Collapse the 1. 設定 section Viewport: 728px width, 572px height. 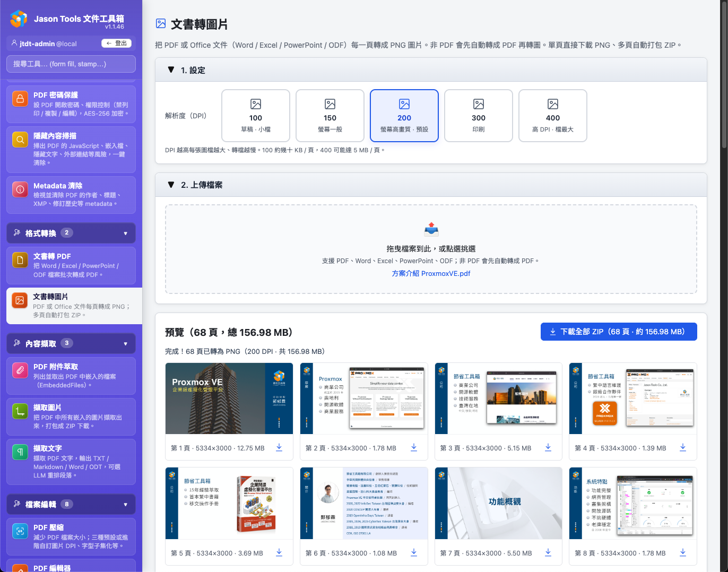pyautogui.click(x=171, y=70)
